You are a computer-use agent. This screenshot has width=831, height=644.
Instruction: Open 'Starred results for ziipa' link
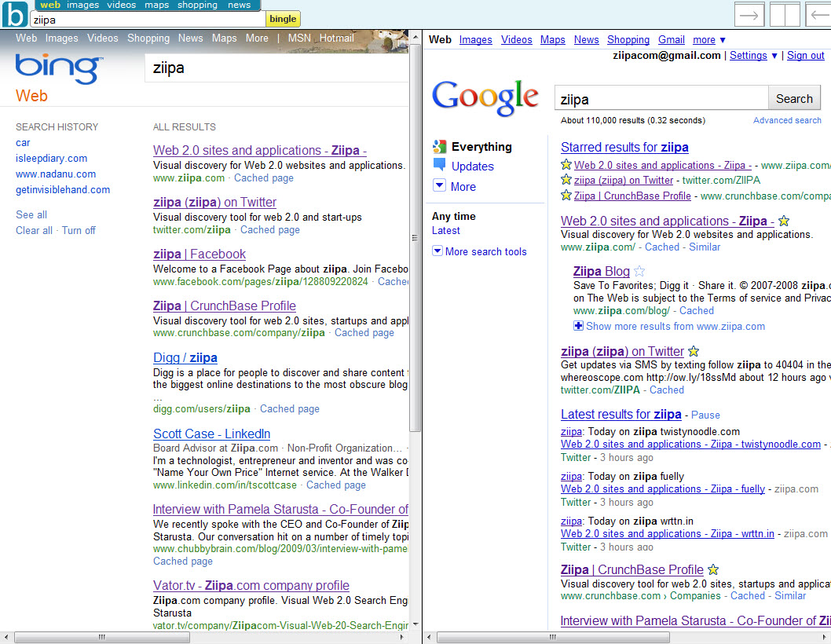tap(624, 147)
